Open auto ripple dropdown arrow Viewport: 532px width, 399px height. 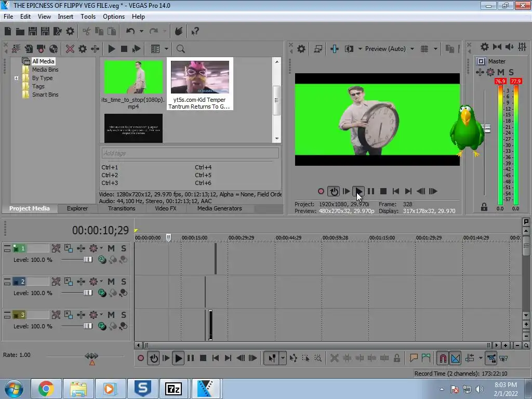point(481,358)
